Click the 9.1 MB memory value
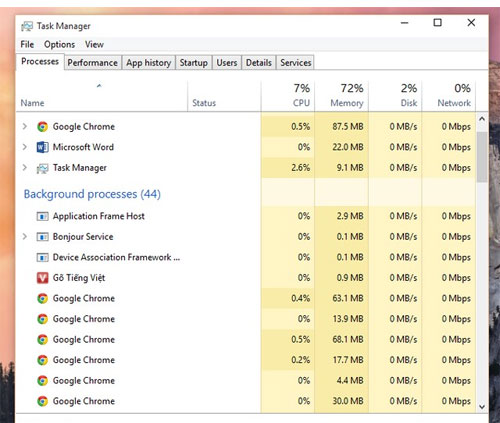This screenshot has height=423, width=500. 350,168
